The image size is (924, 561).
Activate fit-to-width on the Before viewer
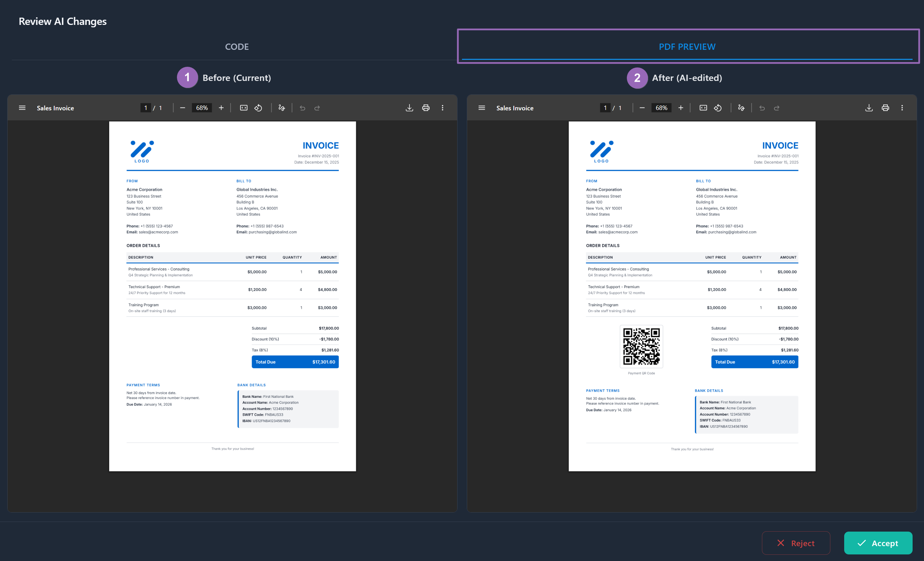click(x=244, y=108)
